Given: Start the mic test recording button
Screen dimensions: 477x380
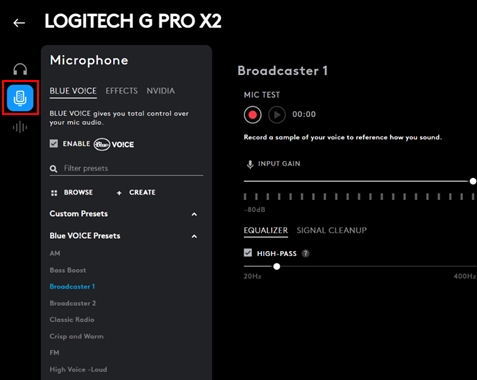Looking at the screenshot, I should [253, 115].
